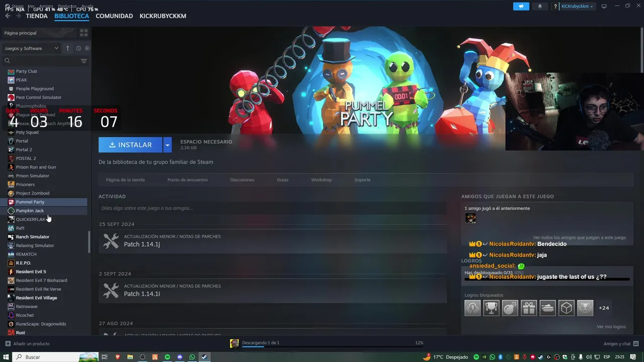Switch to Big Picture mode icon
The width and height of the screenshot is (644, 362).
[604, 6]
